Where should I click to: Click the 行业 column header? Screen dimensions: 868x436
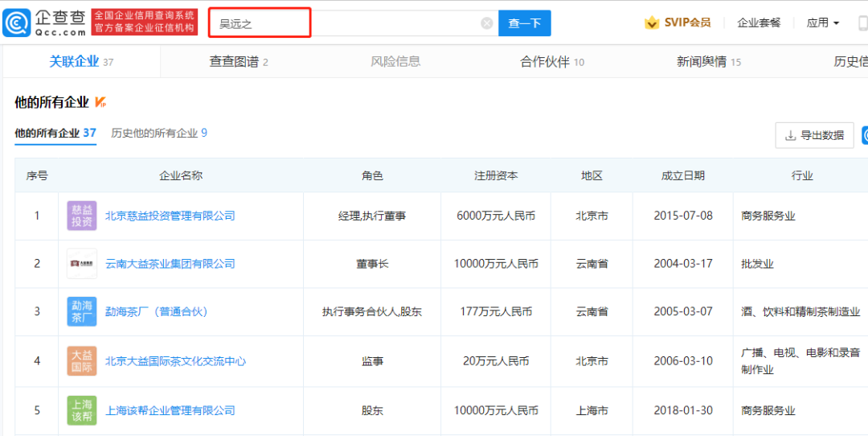click(x=802, y=175)
